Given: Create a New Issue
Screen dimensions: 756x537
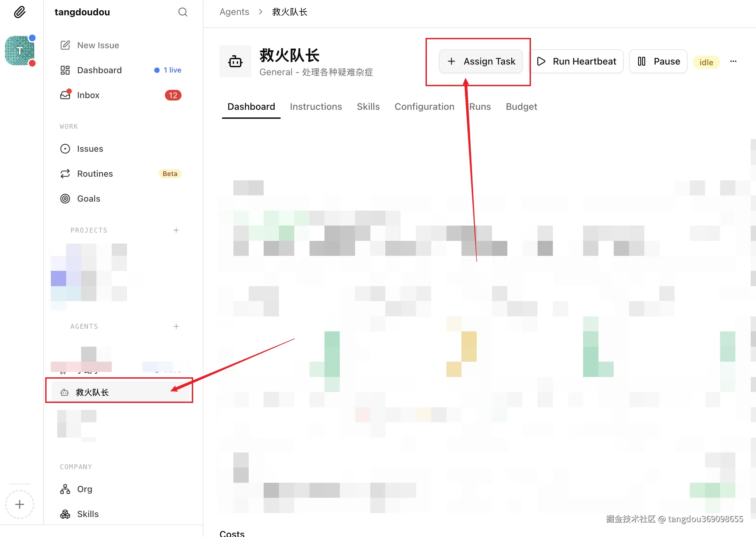Looking at the screenshot, I should point(98,45).
